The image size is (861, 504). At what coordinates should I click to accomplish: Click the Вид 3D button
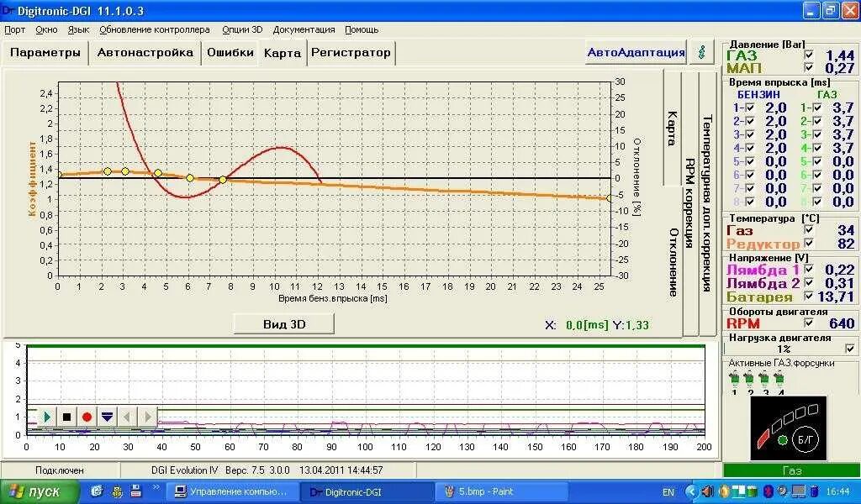tap(284, 323)
